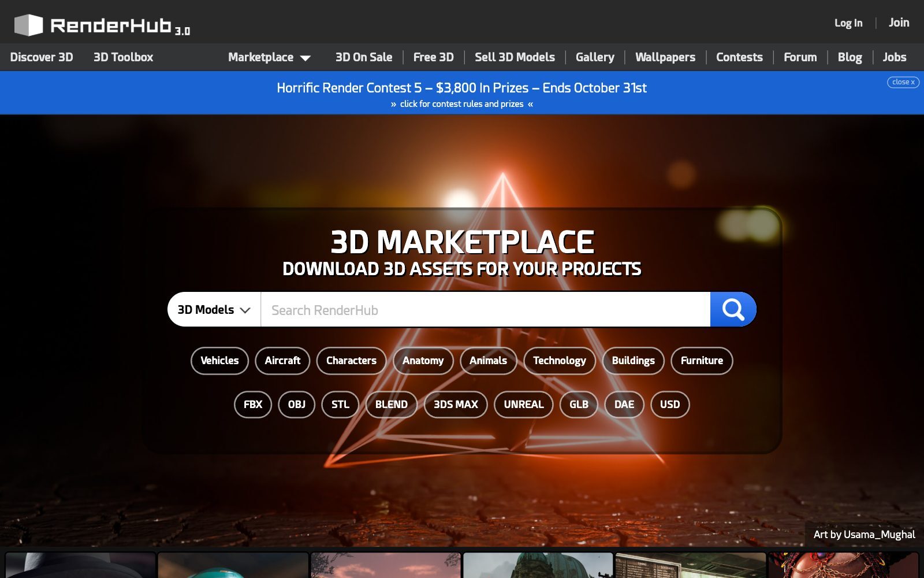924x578 pixels.
Task: Go to 3D On Sale page
Action: [x=364, y=57]
